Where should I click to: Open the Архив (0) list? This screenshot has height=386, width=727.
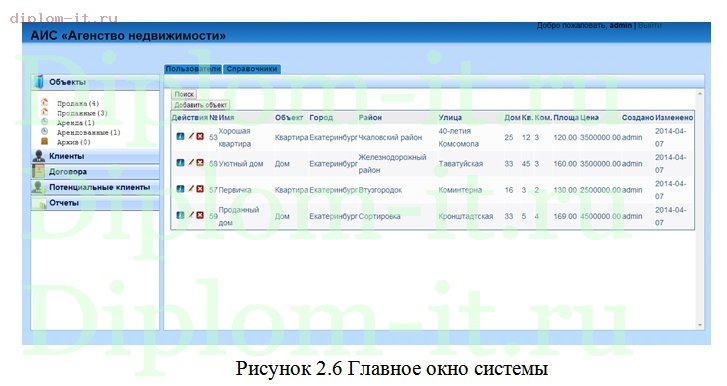pos(73,142)
